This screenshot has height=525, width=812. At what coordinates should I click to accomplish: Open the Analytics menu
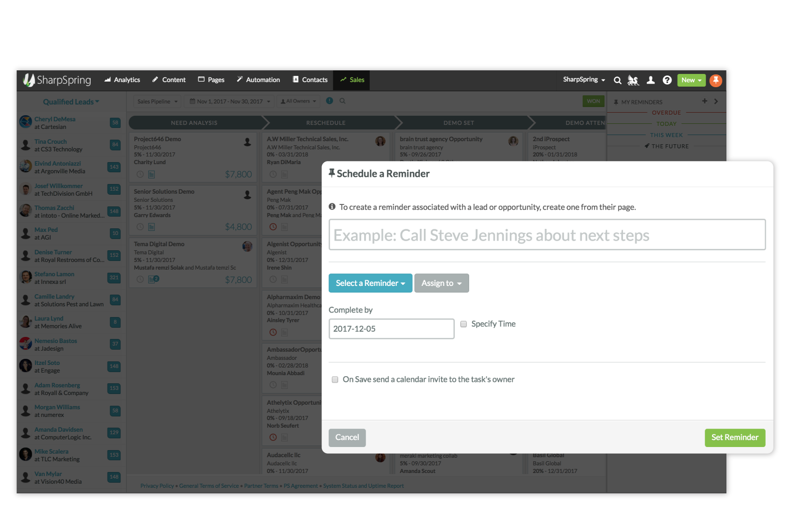(x=122, y=80)
